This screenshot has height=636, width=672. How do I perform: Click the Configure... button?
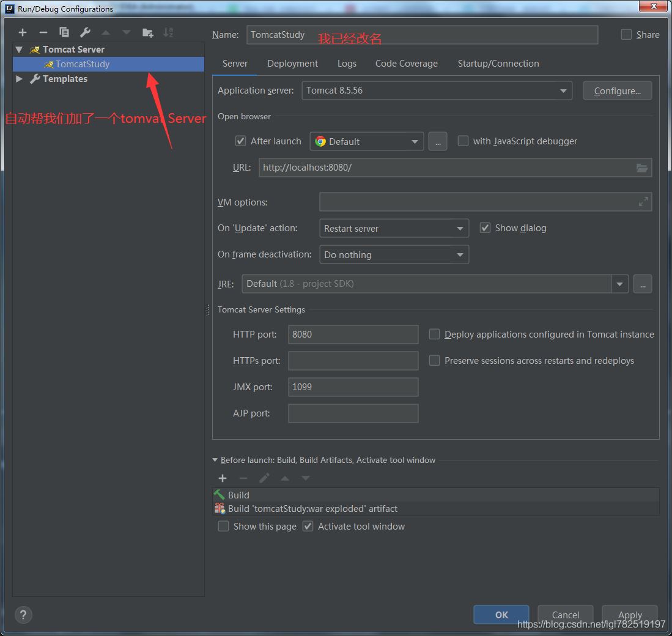click(x=617, y=91)
